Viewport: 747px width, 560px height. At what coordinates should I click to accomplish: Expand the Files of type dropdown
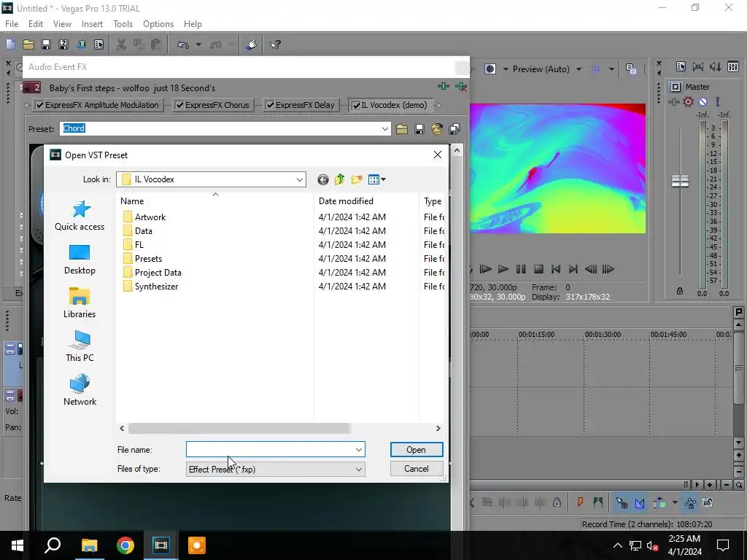coord(359,469)
